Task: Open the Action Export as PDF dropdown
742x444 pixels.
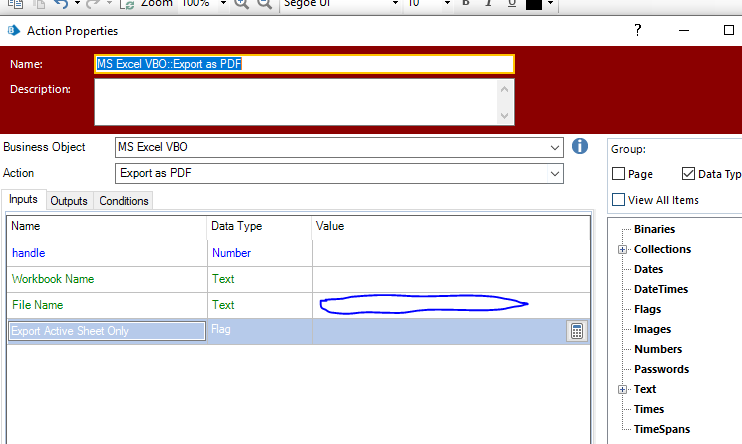Action: (x=555, y=174)
